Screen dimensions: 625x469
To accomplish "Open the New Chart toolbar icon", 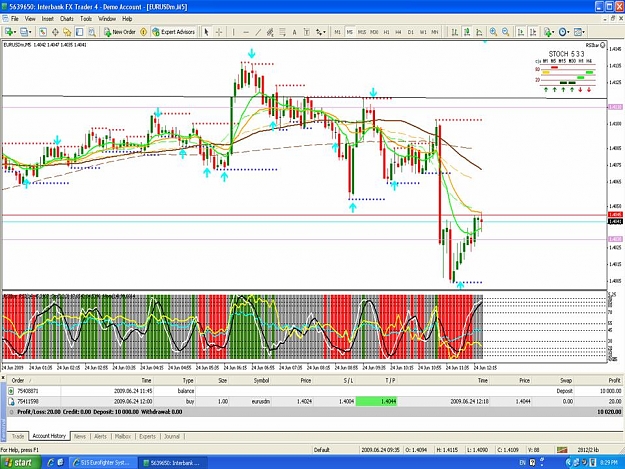I will click(x=10, y=32).
